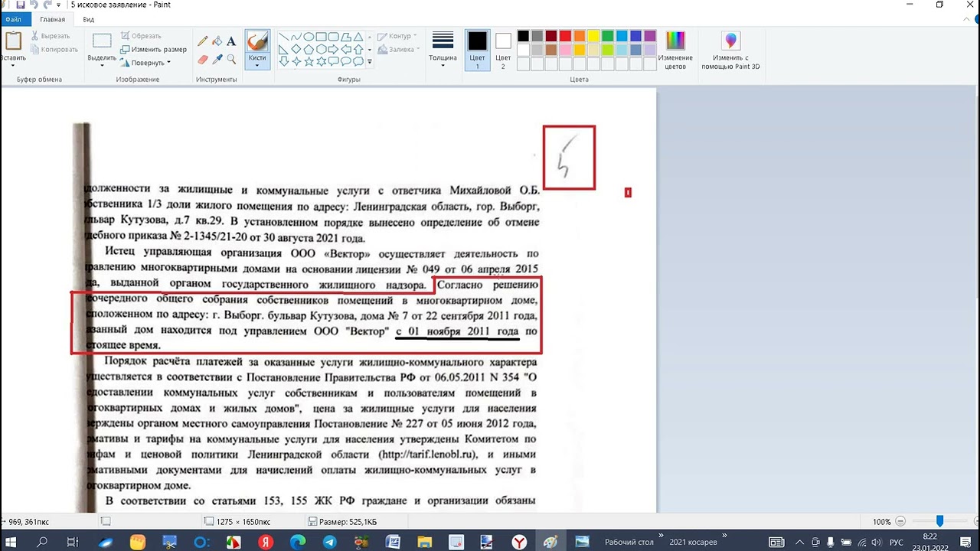Click the zoom out minus button
The image size is (980, 551).
(x=900, y=521)
